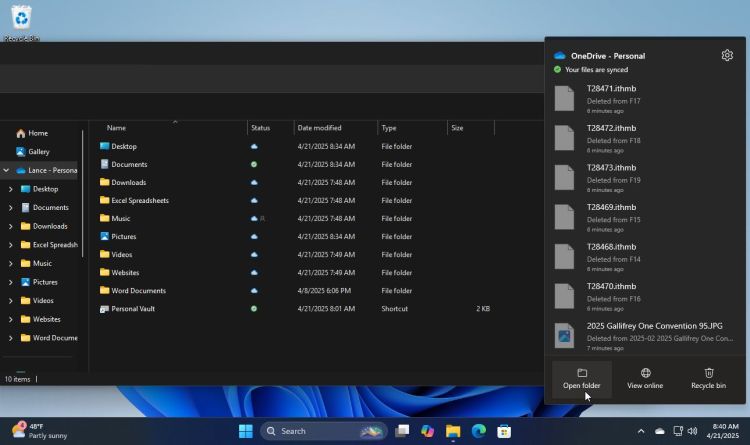
Task: Open OneDrive settings gear icon
Action: [727, 56]
